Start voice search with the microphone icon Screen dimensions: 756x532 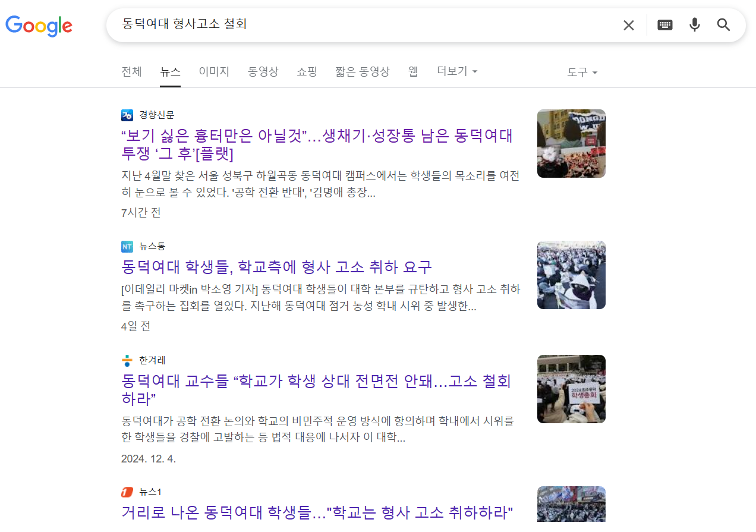point(694,25)
